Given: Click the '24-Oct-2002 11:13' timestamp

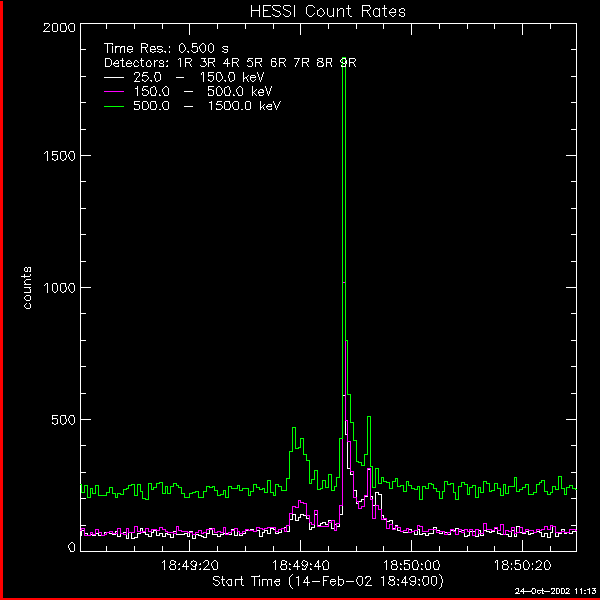Looking at the screenshot, I should tap(555, 591).
